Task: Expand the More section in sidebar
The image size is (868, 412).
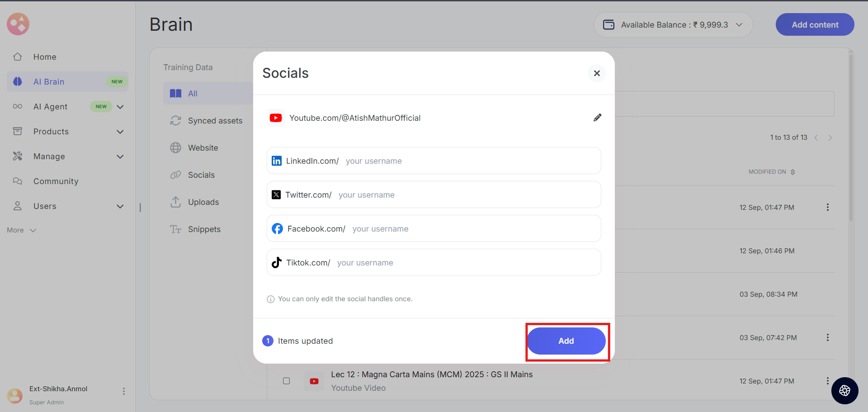Action: pyautogui.click(x=21, y=230)
